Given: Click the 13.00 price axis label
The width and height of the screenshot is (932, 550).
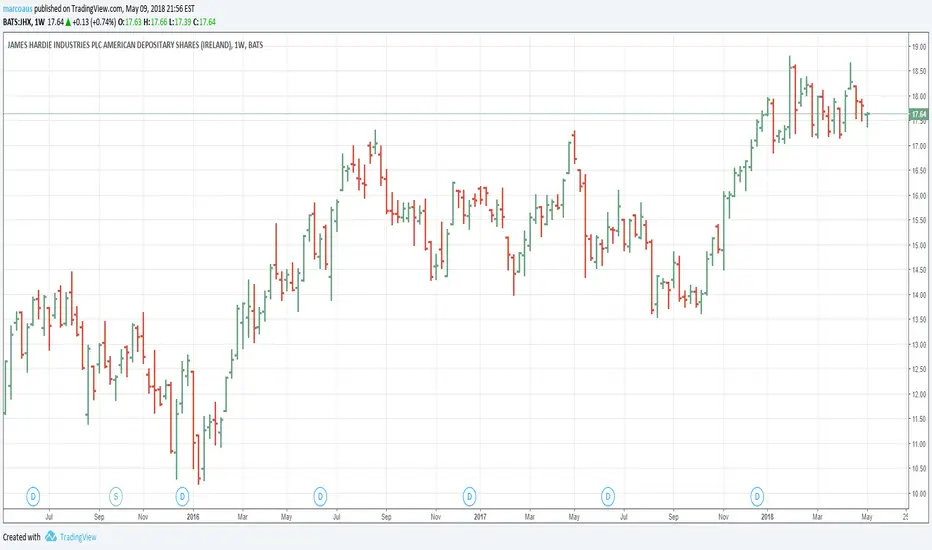Looking at the screenshot, I should pyautogui.click(x=919, y=345).
